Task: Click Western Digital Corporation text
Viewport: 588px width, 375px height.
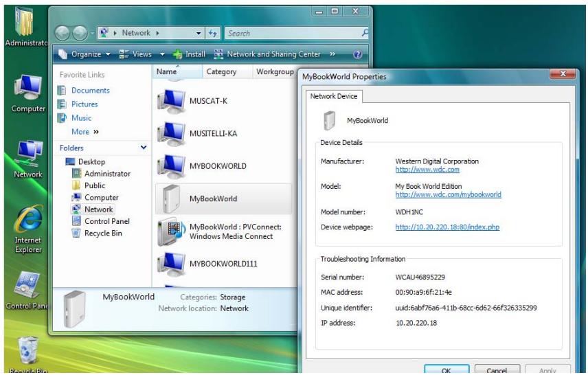Action: point(437,161)
